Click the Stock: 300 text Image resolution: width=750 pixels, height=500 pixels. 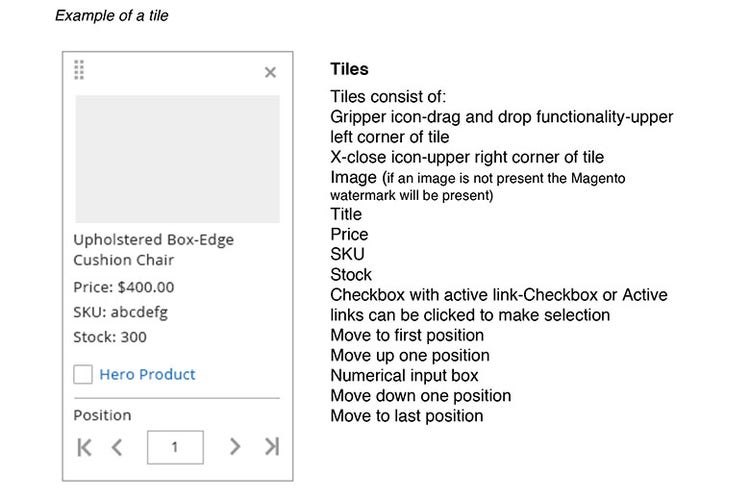[110, 337]
